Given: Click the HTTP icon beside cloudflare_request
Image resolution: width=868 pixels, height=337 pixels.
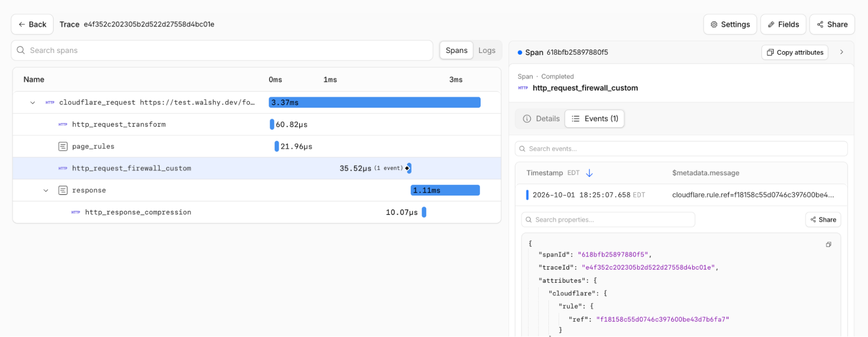Looking at the screenshot, I should click(50, 102).
